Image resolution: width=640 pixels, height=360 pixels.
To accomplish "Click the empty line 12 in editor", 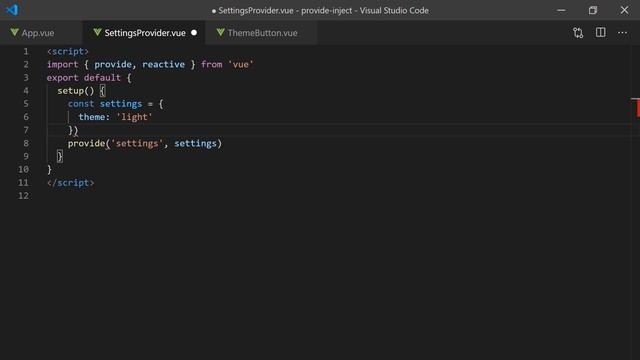I will click(327, 196).
